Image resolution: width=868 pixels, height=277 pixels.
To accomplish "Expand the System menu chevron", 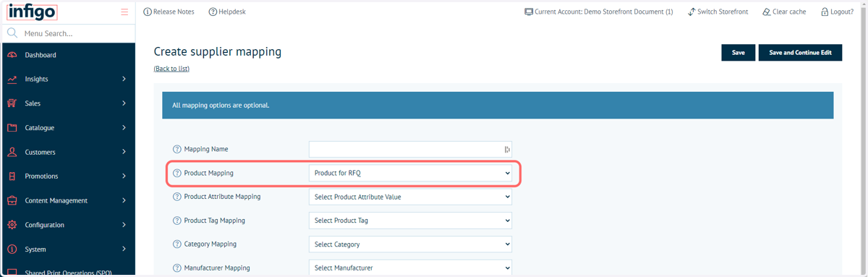I will (124, 250).
